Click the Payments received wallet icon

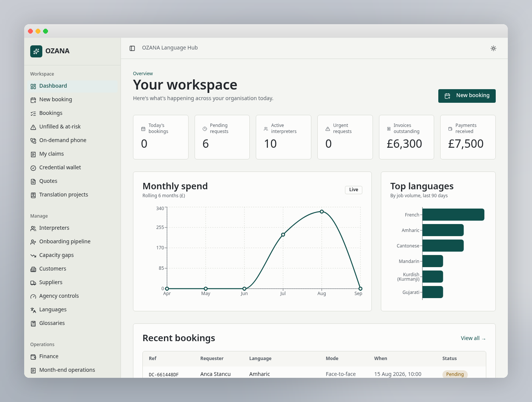click(x=450, y=129)
